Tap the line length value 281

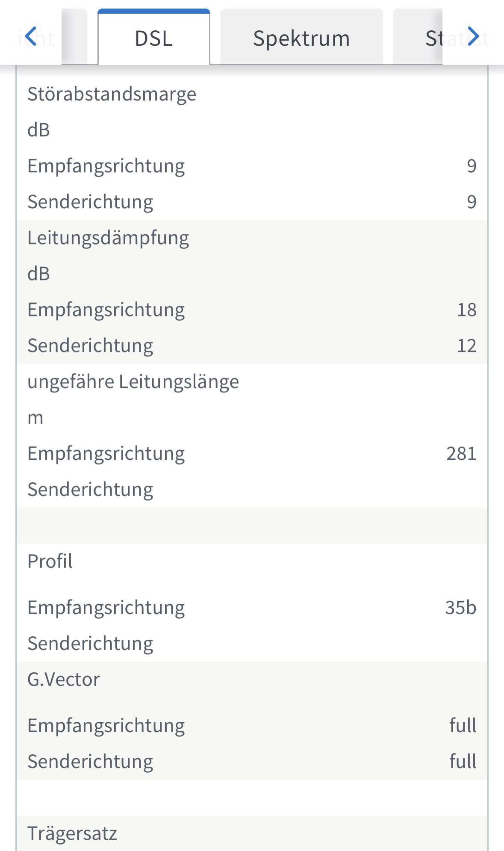462,454
